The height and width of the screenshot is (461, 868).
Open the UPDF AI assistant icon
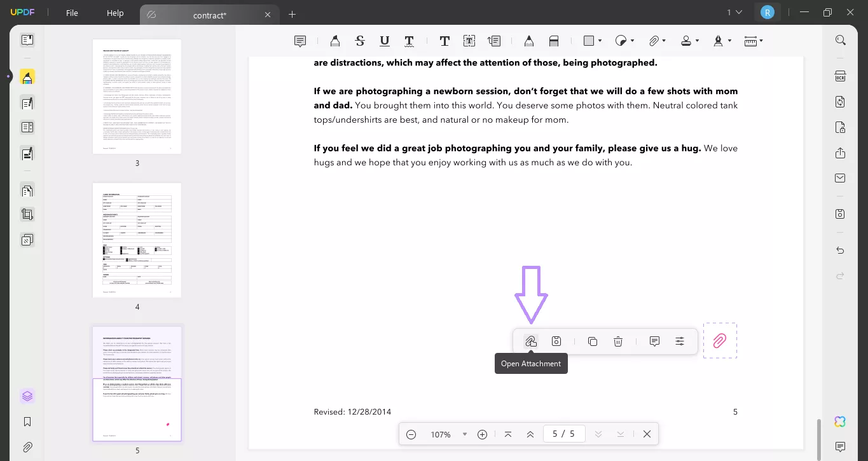click(x=841, y=422)
